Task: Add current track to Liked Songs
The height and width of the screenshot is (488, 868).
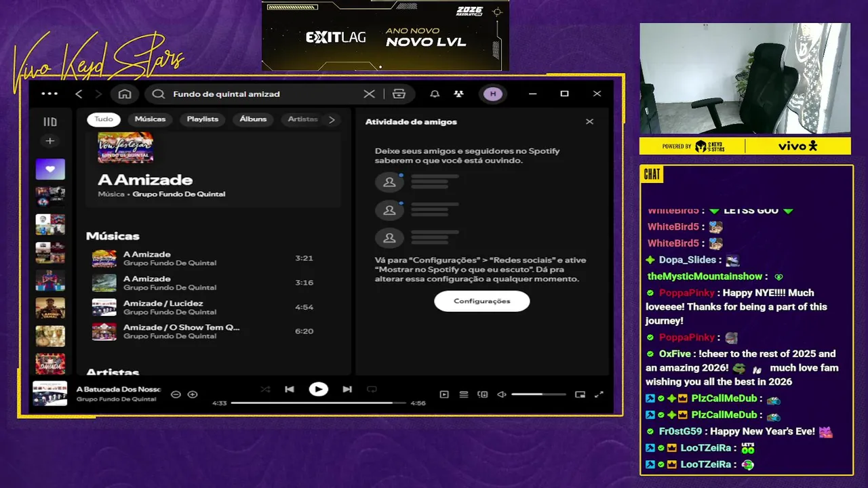Action: click(193, 394)
